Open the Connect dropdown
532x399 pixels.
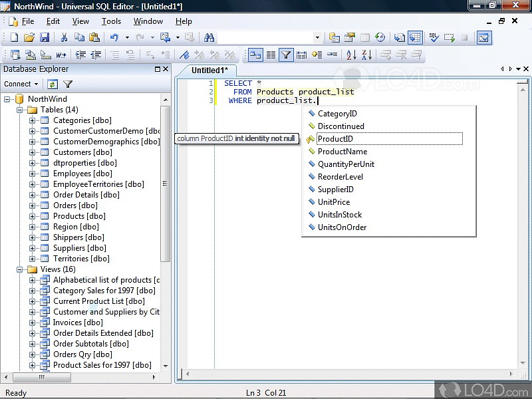click(21, 84)
